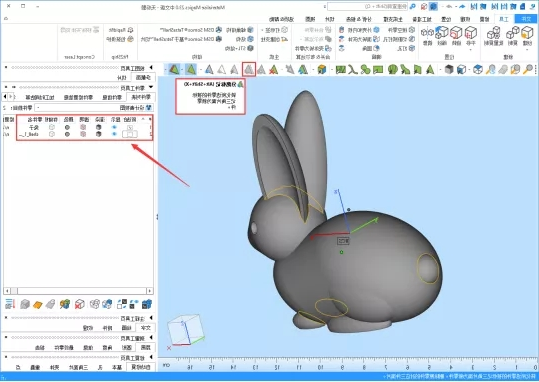Click the translate (平移) cube icon

click(x=471, y=33)
